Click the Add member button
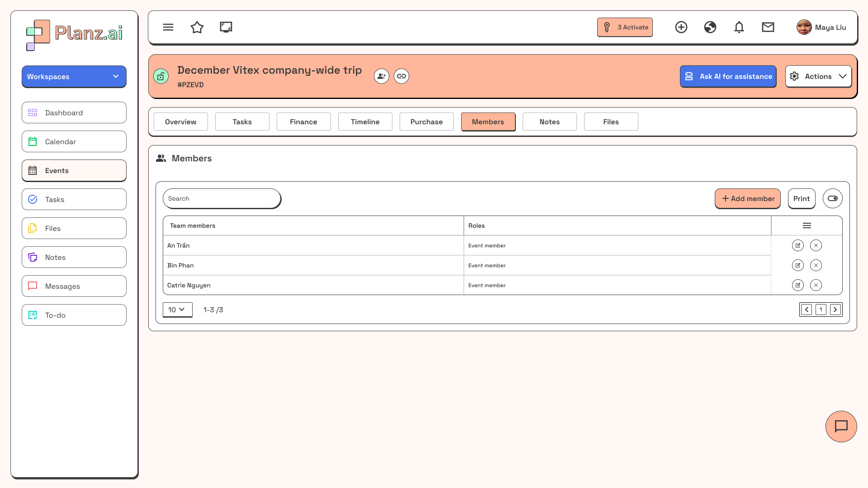The height and width of the screenshot is (488, 868). pos(748,198)
